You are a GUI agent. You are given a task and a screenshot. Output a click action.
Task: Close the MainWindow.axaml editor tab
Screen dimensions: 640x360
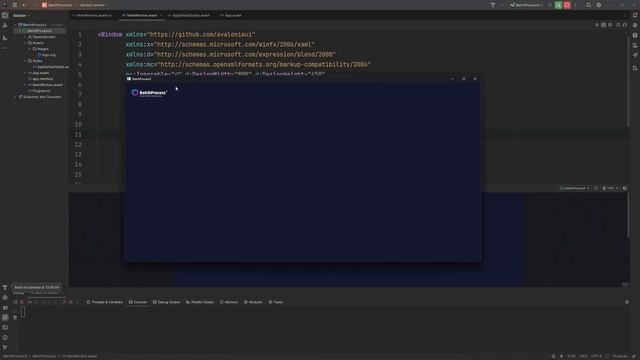[160, 16]
